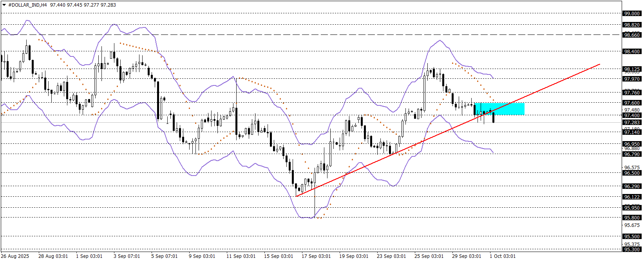Click the current price label 97.283
Viewport: 644px width, 261px height.
631,123
